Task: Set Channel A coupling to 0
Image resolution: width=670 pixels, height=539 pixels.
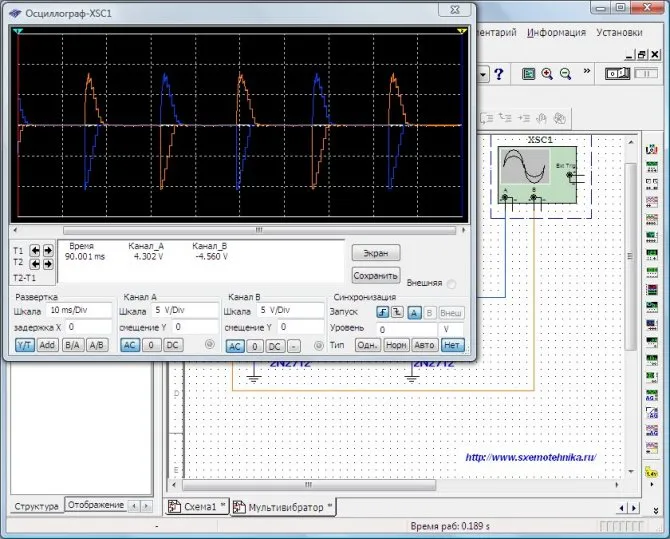Action: (x=151, y=345)
